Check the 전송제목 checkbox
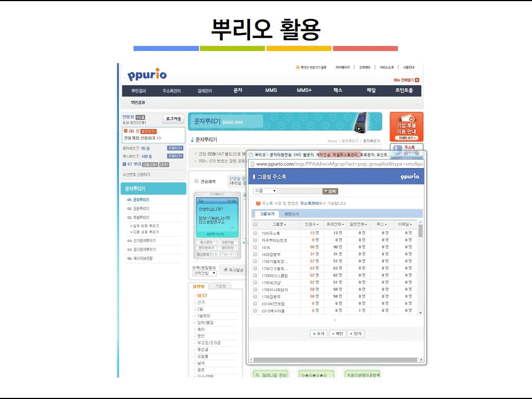Screen dimensions: 532x399 click(x=196, y=181)
